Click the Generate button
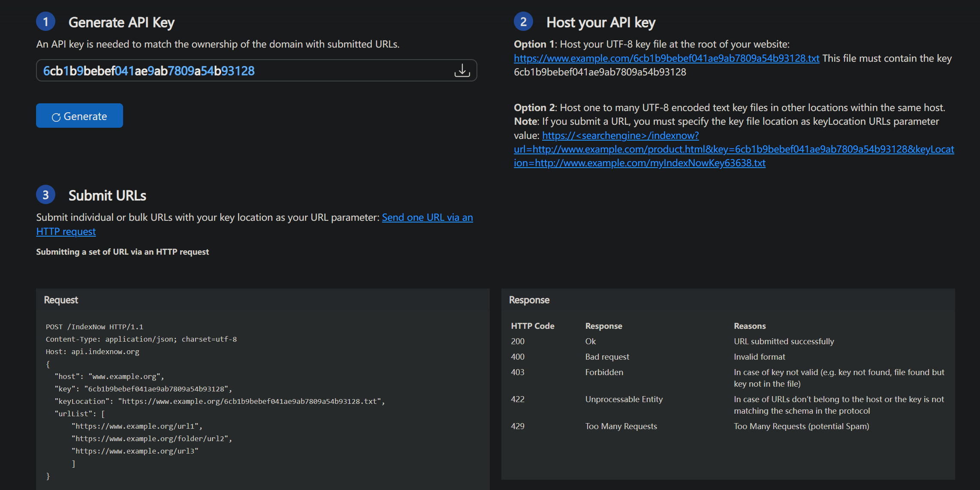Viewport: 980px width, 490px height. 79,116
